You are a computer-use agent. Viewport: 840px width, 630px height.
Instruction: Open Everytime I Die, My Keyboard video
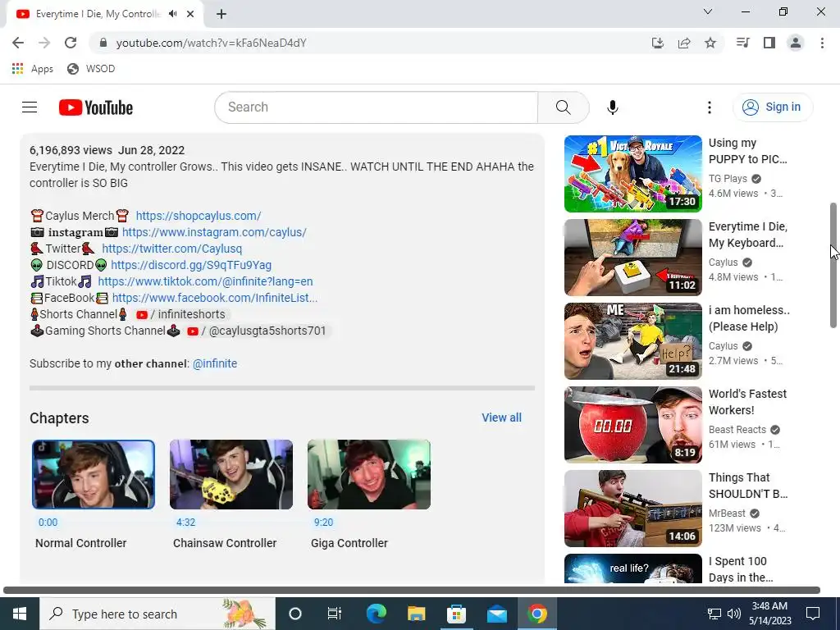[x=633, y=257]
